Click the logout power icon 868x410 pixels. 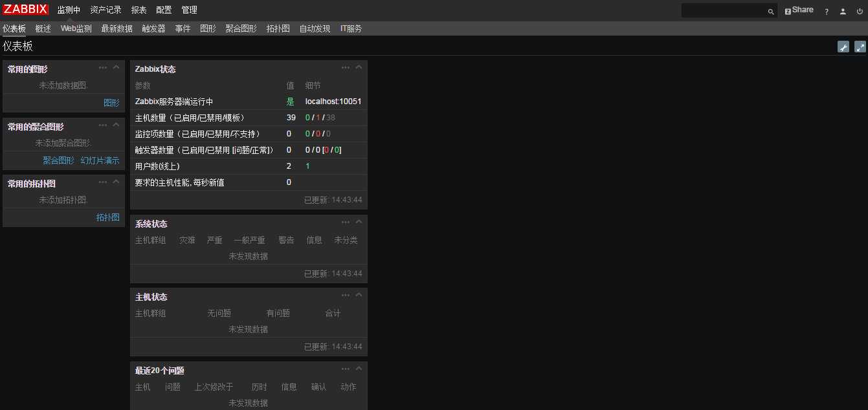[x=859, y=11]
